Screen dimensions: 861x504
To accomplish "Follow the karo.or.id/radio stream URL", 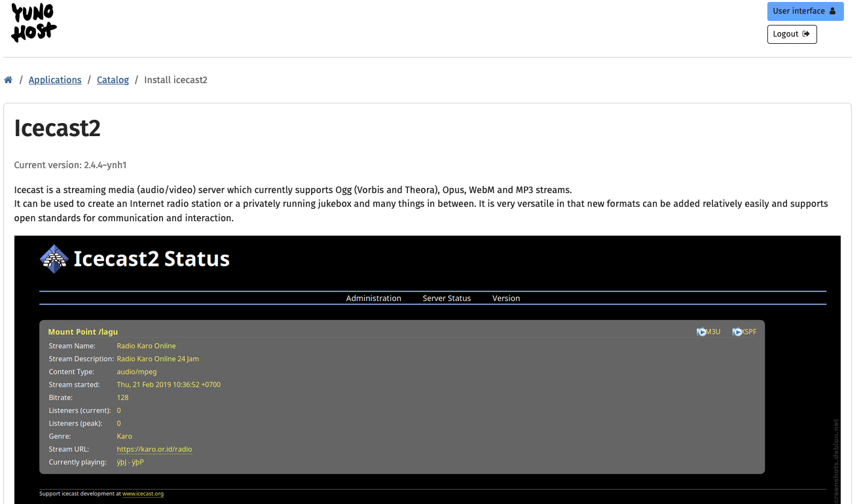I will pyautogui.click(x=154, y=449).
